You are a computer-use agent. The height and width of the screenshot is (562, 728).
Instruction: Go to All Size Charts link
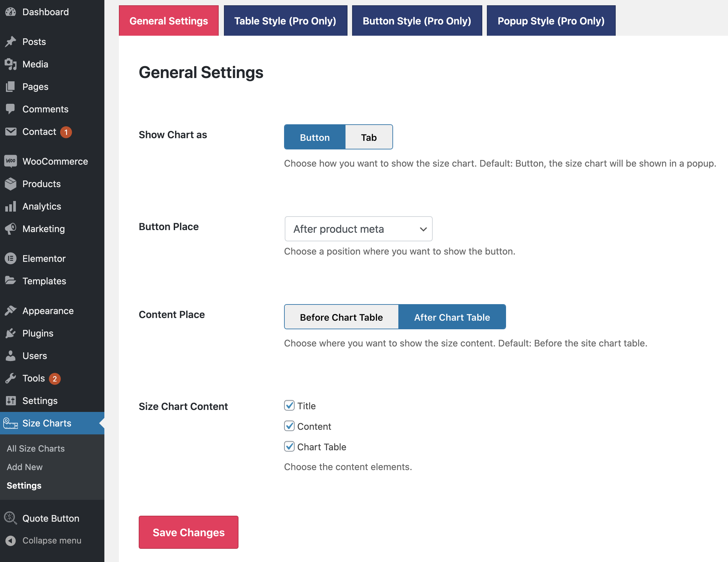[36, 448]
